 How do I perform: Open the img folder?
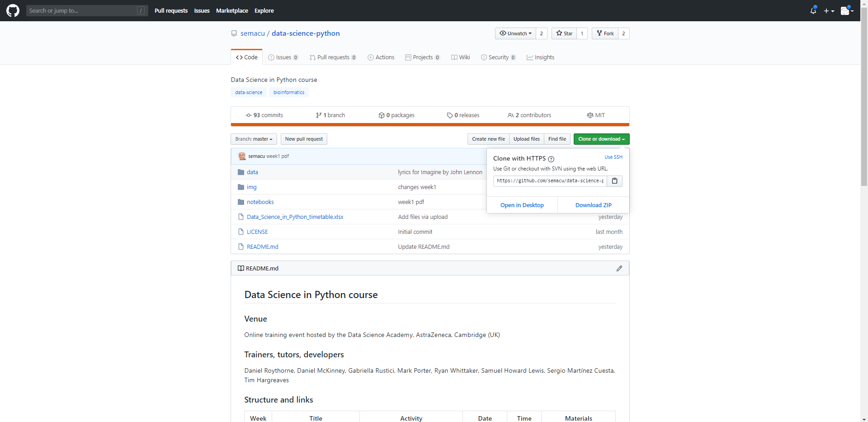tap(251, 187)
